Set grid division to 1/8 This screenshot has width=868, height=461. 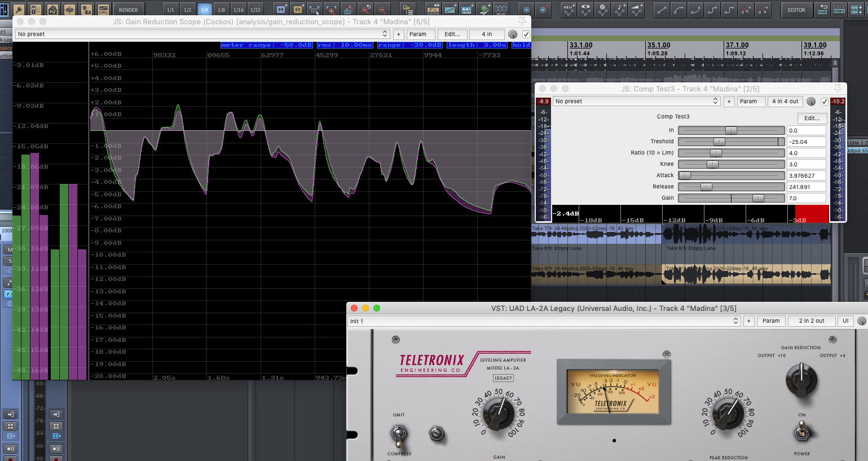[x=221, y=10]
